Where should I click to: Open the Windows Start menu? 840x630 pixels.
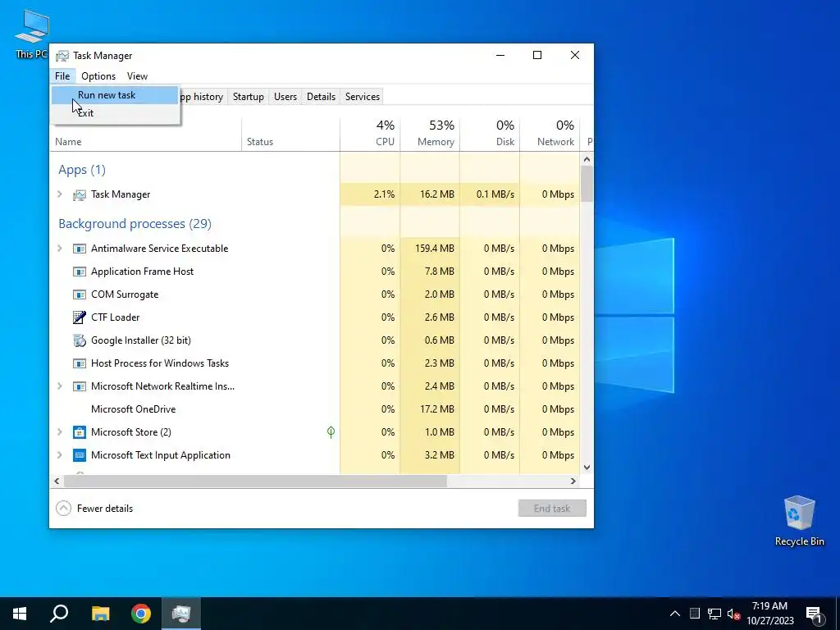pos(20,614)
